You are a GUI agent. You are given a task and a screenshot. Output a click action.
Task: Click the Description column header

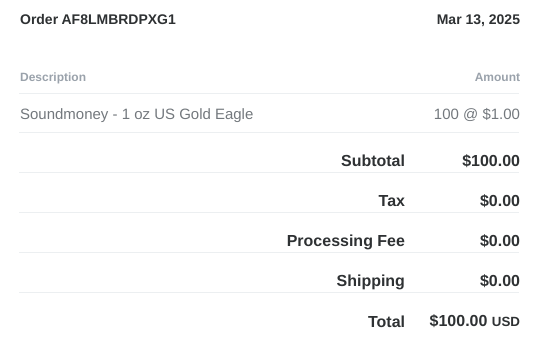(53, 77)
